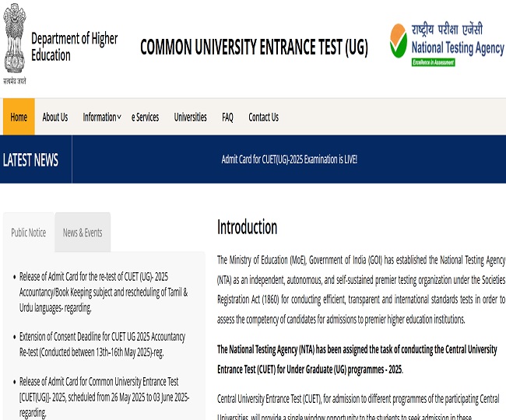Screen dimensions: 506x420
Task: Go to the About Us page
Action: coord(54,117)
